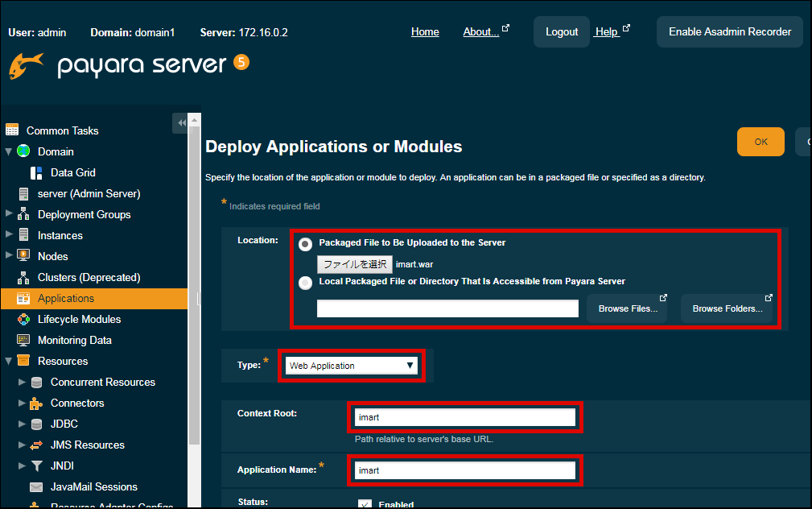Select Packaged File to Be Uploaded radio

(x=306, y=244)
